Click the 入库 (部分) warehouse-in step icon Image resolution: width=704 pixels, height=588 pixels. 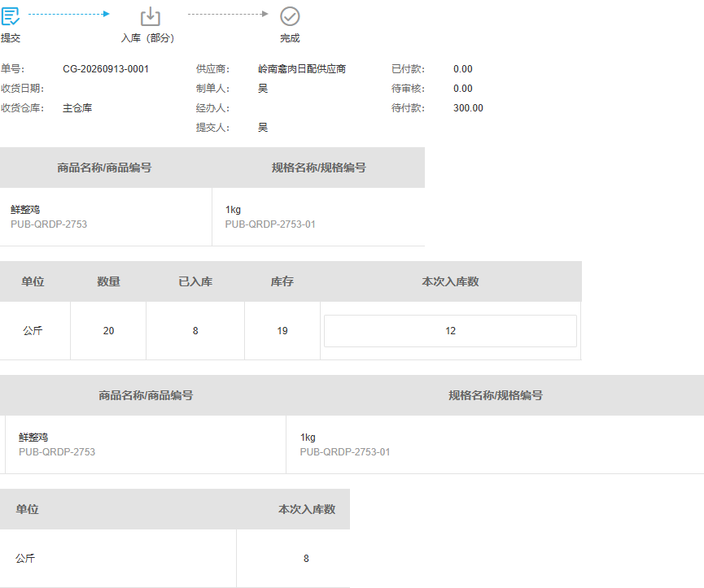click(151, 16)
